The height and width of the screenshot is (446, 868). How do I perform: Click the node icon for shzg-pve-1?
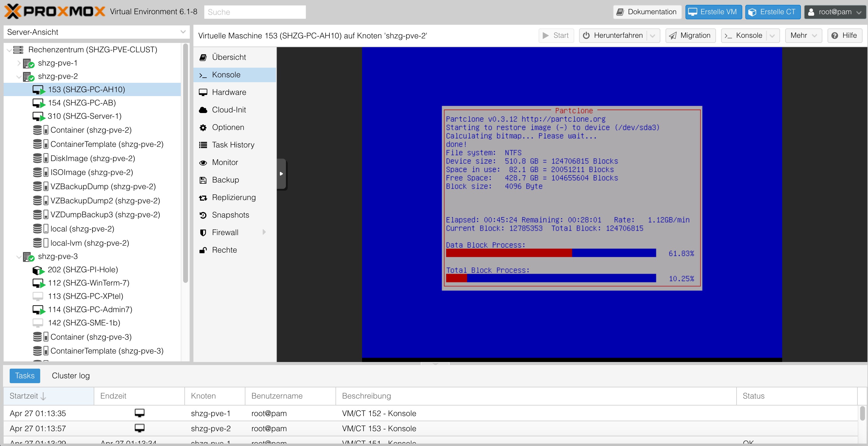click(29, 63)
